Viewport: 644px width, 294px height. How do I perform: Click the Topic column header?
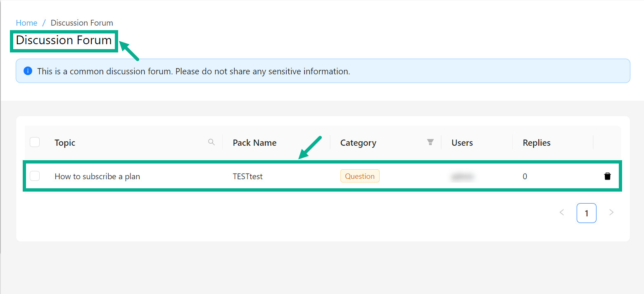pyautogui.click(x=65, y=143)
